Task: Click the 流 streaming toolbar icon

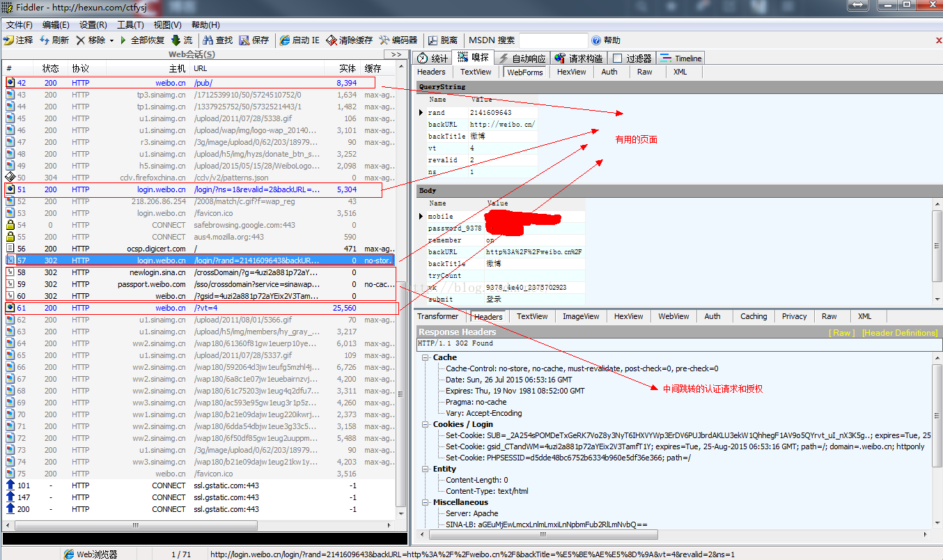Action: coord(176,40)
